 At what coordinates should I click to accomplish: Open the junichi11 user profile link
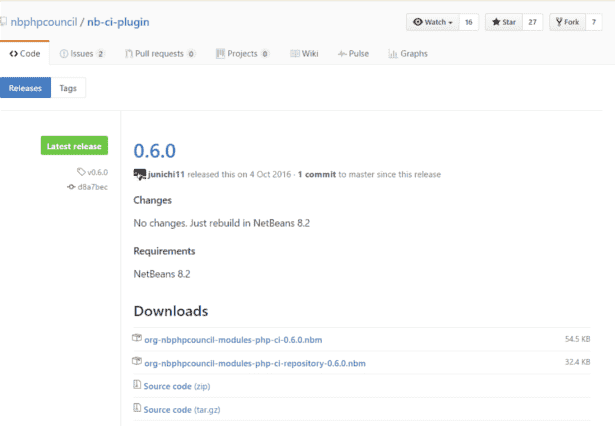tap(166, 175)
